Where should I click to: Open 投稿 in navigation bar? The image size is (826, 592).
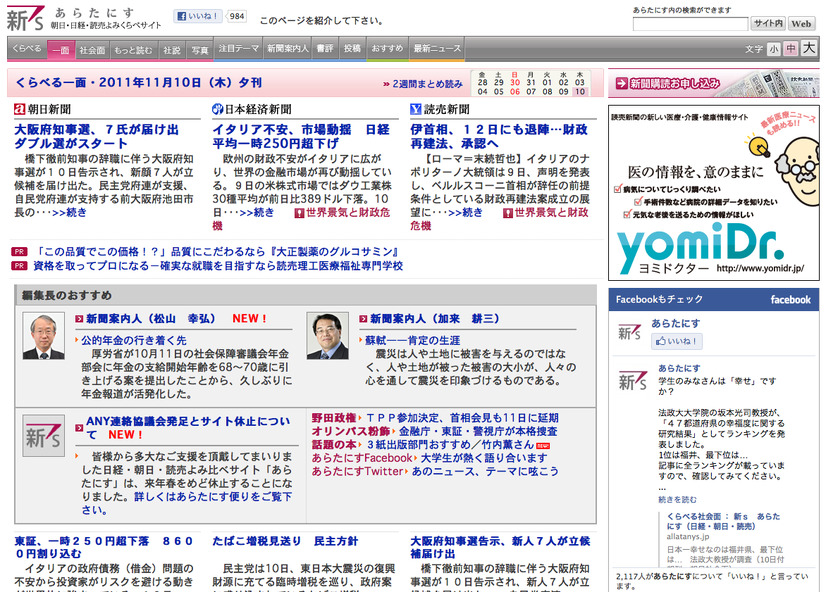pos(352,48)
